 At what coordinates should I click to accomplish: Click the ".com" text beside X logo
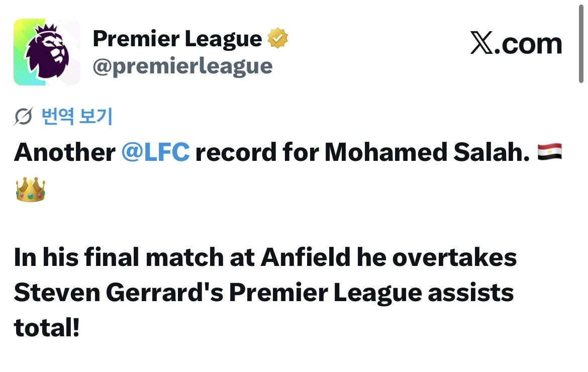tap(528, 44)
